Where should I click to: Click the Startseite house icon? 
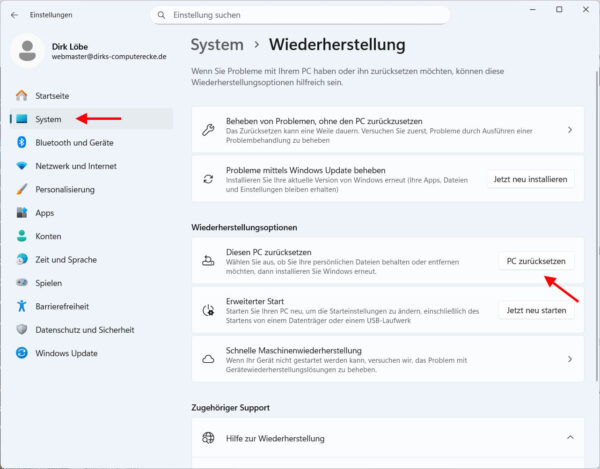[x=22, y=96]
